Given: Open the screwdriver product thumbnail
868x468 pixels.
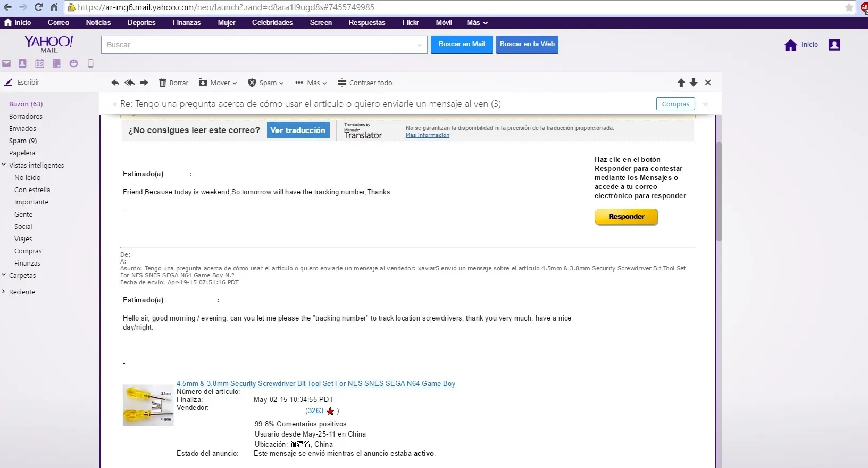Looking at the screenshot, I should coord(148,405).
